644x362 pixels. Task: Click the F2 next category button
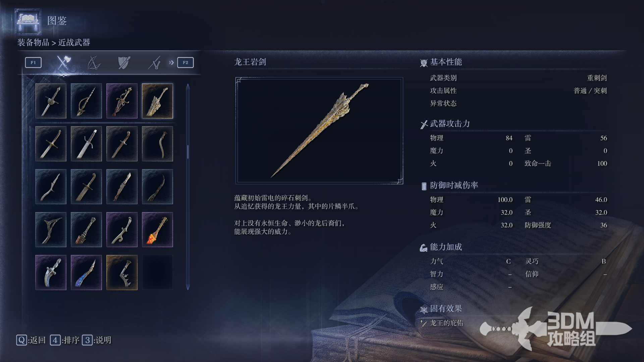(185, 62)
